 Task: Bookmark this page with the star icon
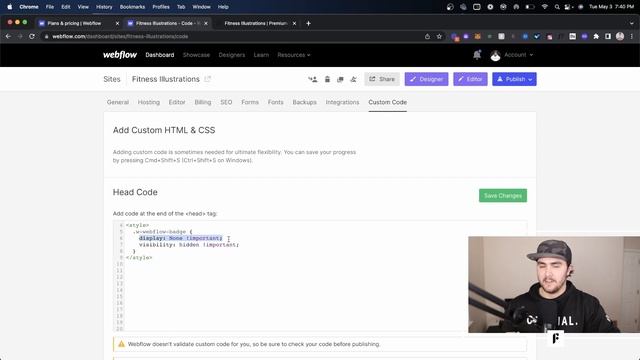point(439,36)
